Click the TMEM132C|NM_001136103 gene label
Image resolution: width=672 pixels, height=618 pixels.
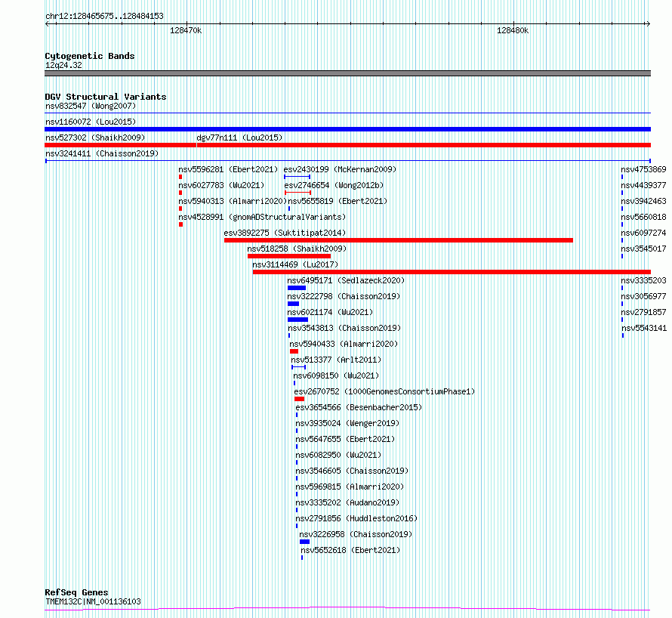click(x=93, y=601)
